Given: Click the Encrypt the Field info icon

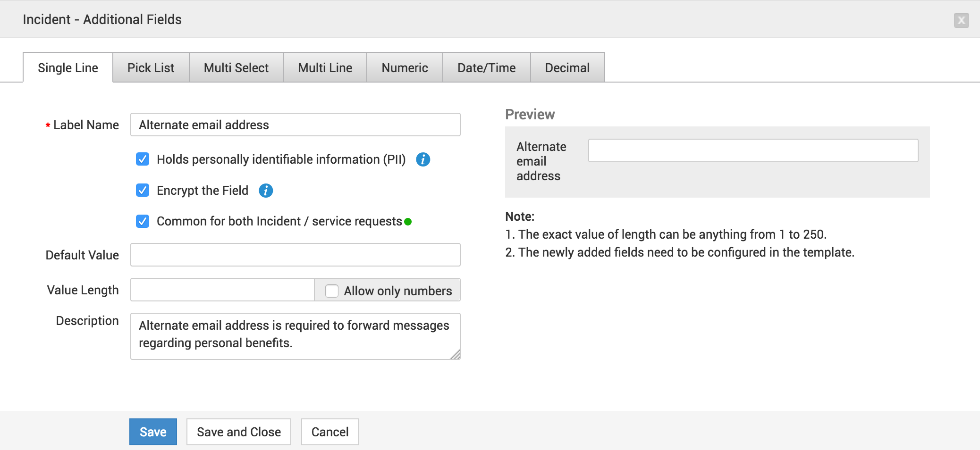Looking at the screenshot, I should 266,191.
